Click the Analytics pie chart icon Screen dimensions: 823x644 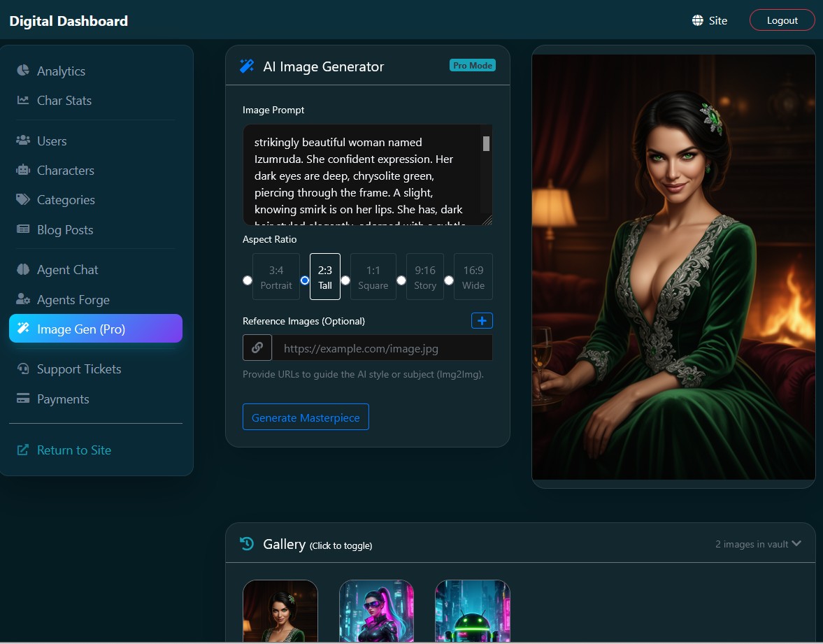pos(23,71)
